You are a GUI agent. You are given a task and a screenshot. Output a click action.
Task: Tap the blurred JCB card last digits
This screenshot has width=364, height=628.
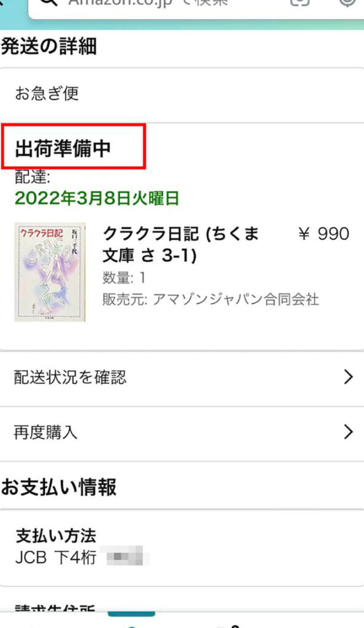click(x=125, y=556)
